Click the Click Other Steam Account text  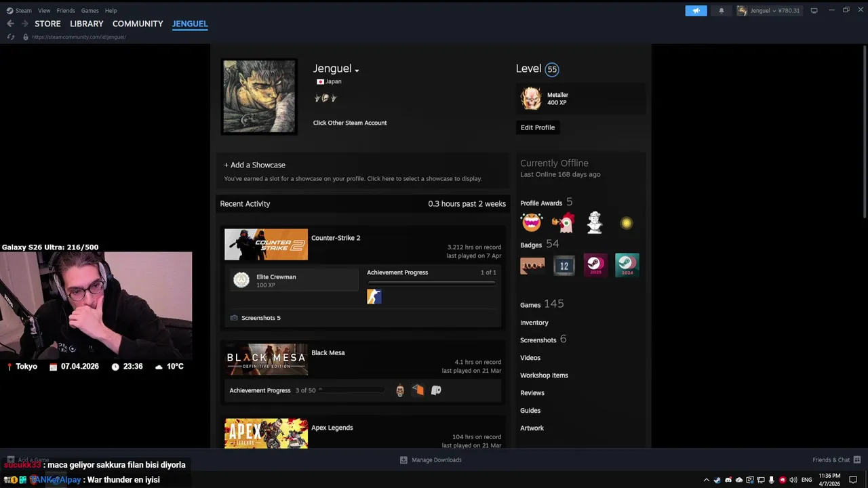tap(350, 123)
